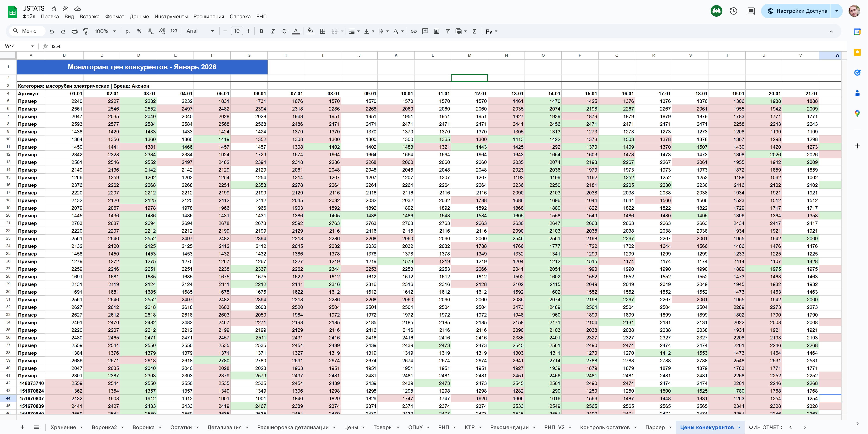Click the insert link icon
This screenshot has height=434, width=868.
[413, 31]
